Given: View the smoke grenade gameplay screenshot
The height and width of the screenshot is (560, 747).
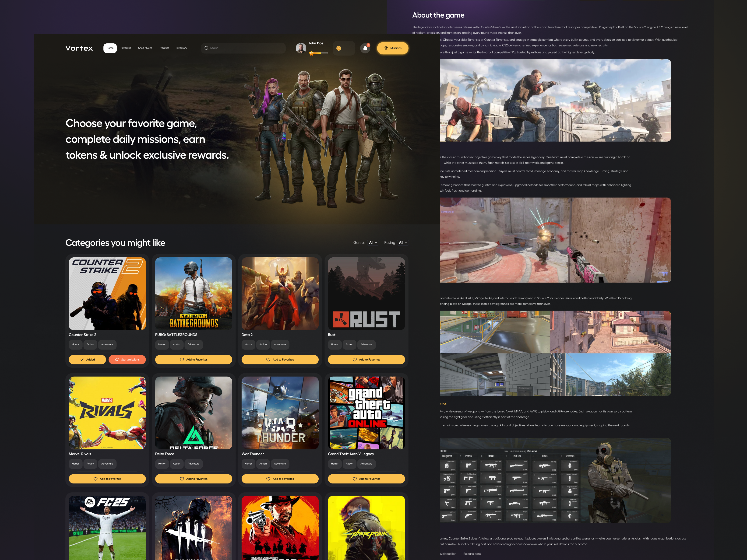Looking at the screenshot, I should (556, 240).
